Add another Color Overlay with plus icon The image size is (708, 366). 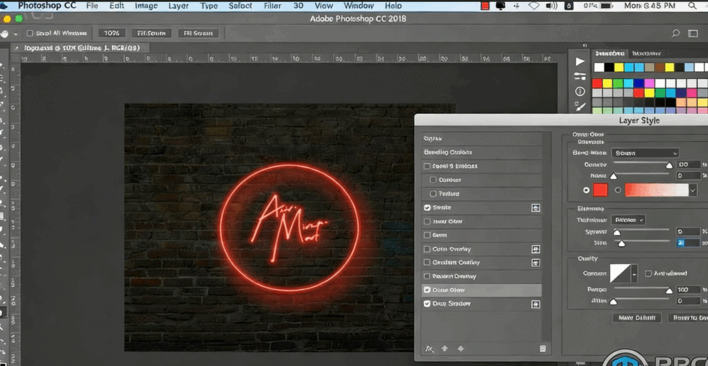coord(536,249)
